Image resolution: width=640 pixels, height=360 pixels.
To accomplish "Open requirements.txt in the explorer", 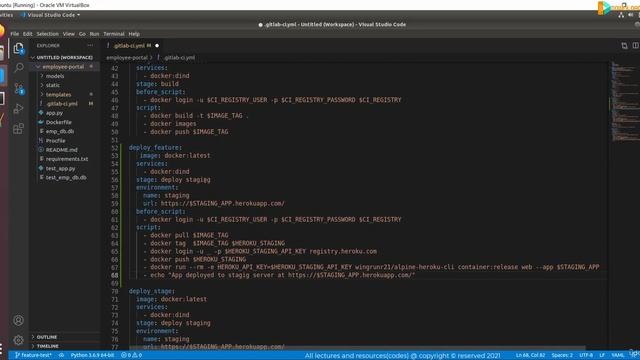I will (67, 159).
